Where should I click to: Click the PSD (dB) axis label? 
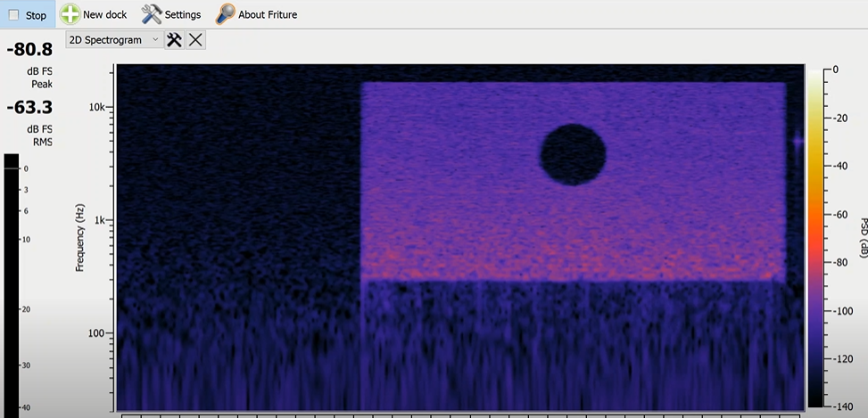coord(864,238)
